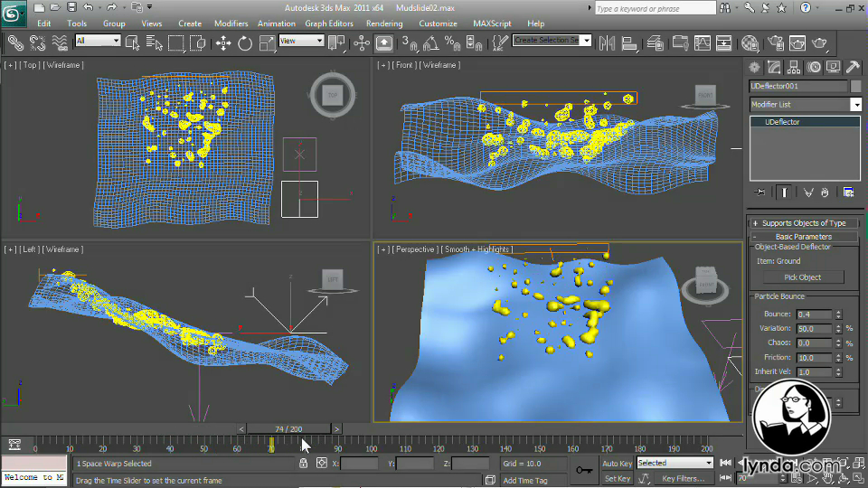
Task: Open the Quick Access toolbar dropdown arrow
Action: pyautogui.click(x=149, y=7)
